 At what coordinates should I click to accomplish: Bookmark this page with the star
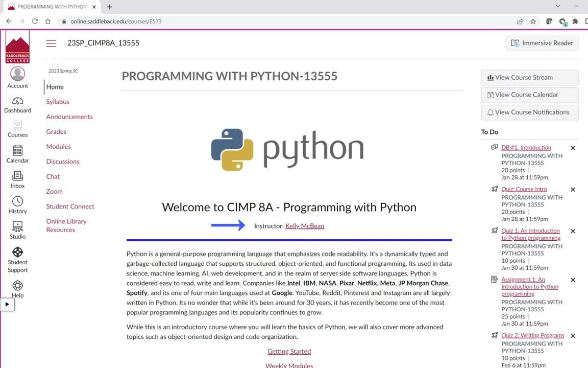click(x=533, y=21)
